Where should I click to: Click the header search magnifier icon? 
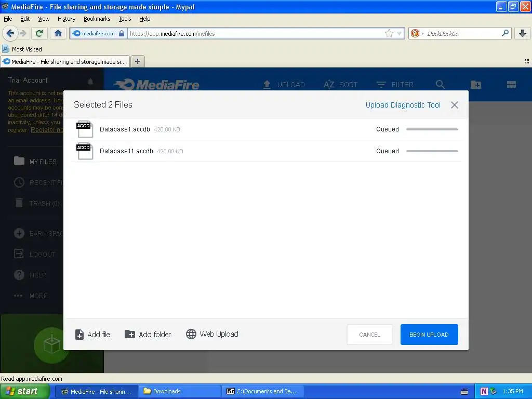pyautogui.click(x=440, y=85)
